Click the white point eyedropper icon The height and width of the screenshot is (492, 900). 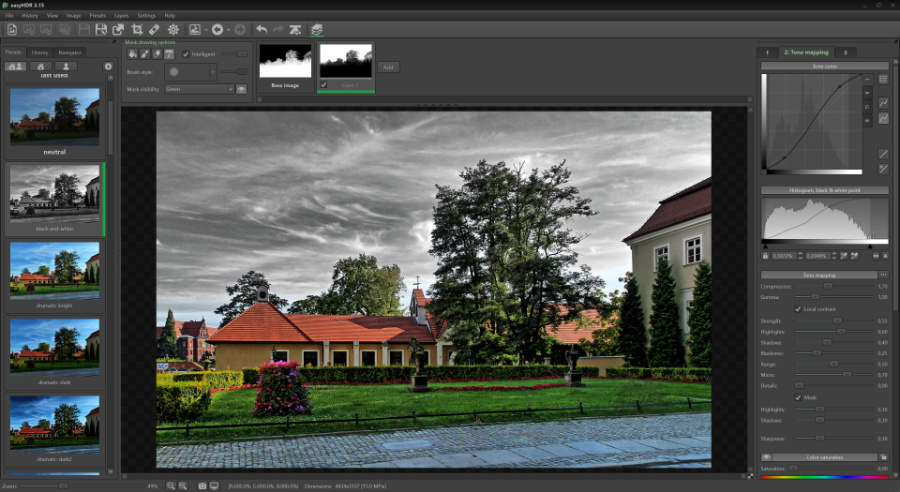tap(854, 255)
